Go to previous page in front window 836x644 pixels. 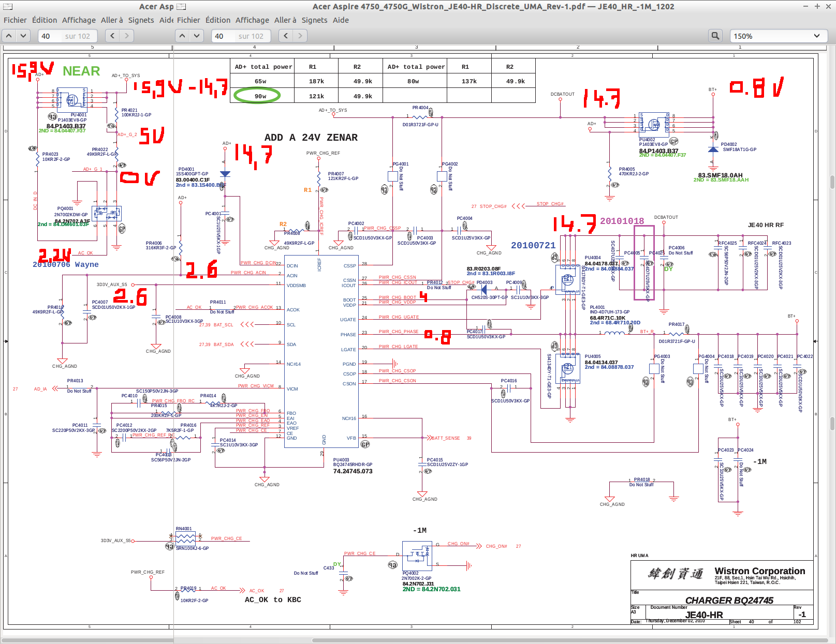[182, 36]
